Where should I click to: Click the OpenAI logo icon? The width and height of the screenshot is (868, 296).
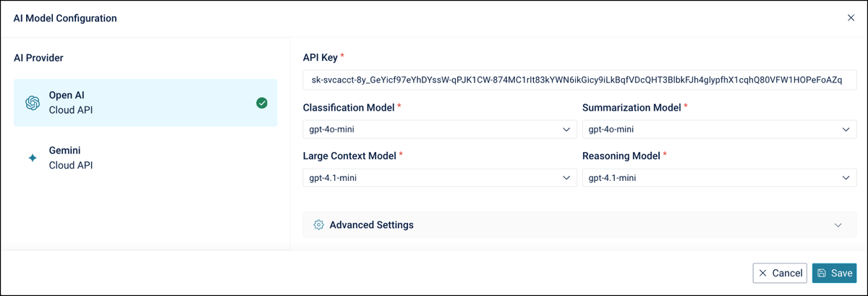point(33,103)
